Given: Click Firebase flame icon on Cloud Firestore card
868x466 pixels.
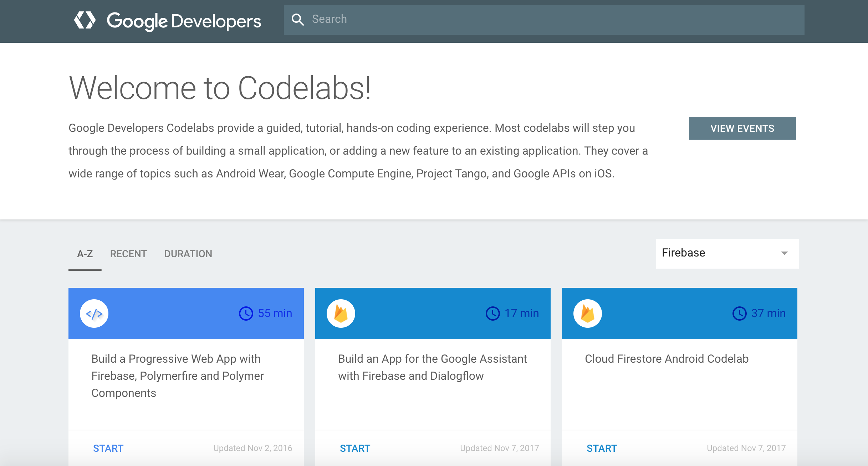Looking at the screenshot, I should [x=588, y=314].
